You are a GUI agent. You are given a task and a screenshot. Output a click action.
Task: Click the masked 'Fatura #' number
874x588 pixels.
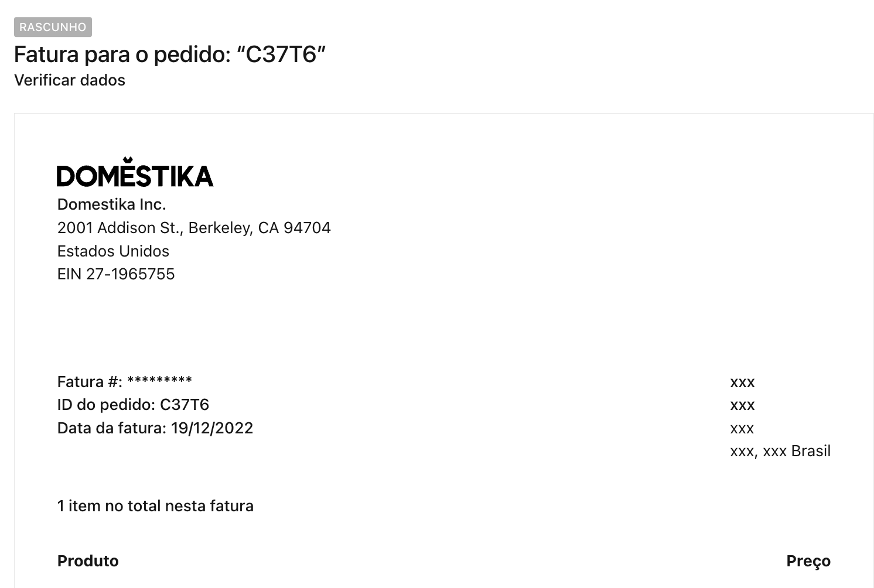click(159, 381)
